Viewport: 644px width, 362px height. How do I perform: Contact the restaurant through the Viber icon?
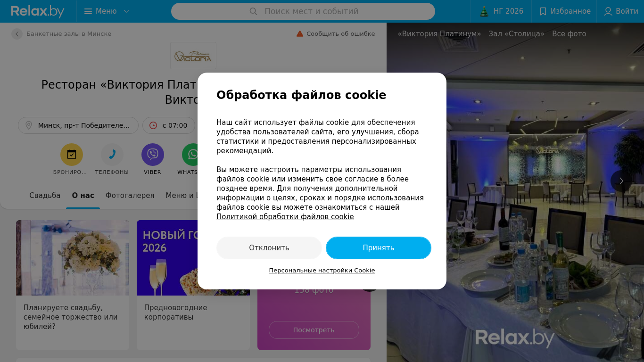153,155
